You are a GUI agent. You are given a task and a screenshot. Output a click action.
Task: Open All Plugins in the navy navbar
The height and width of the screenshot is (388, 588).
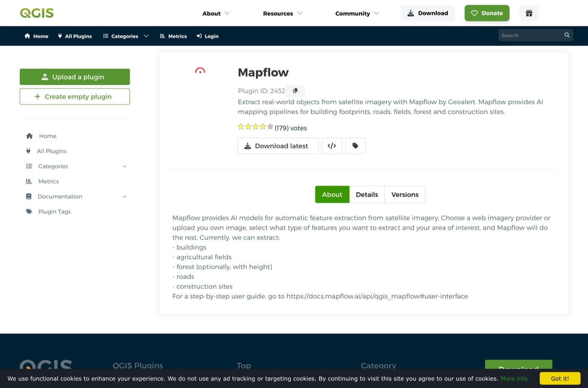pyautogui.click(x=75, y=36)
